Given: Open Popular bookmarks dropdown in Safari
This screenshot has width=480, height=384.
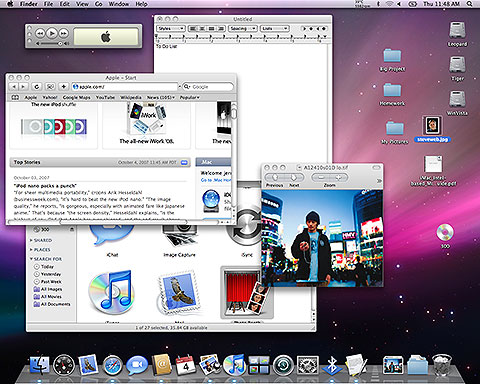Looking at the screenshot, I should pos(190,97).
